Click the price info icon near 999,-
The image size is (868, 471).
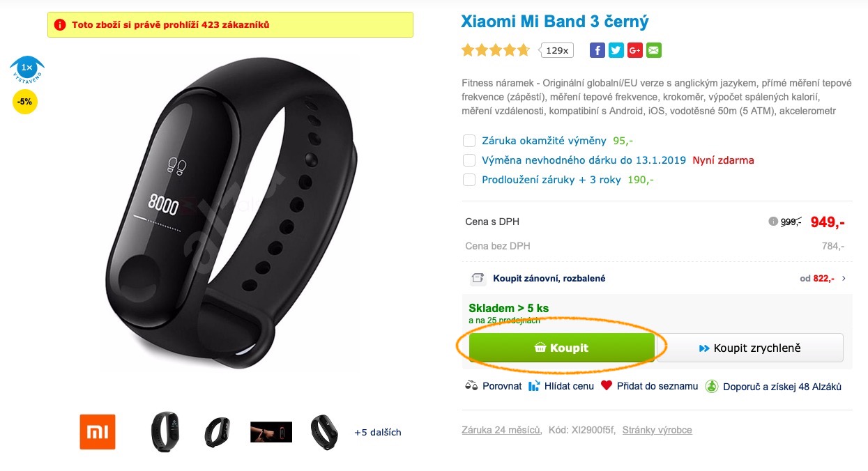[x=772, y=222]
